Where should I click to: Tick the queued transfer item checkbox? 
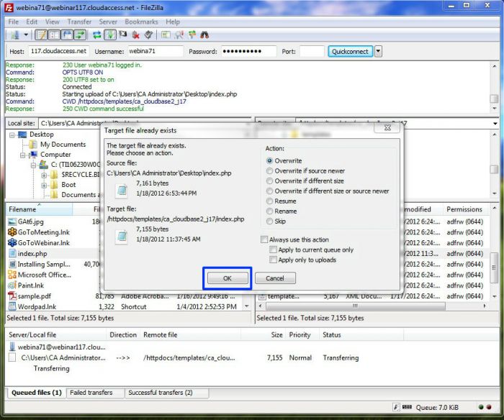tap(12, 357)
